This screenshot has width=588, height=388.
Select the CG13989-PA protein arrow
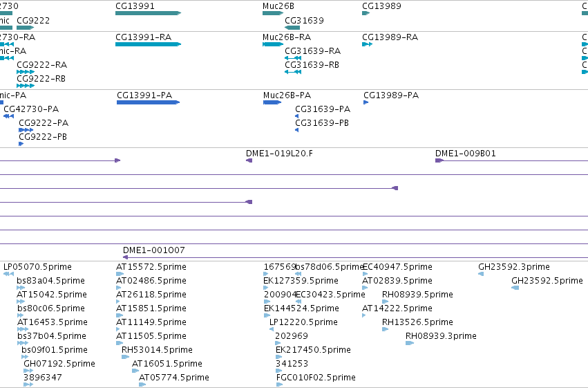[366, 102]
